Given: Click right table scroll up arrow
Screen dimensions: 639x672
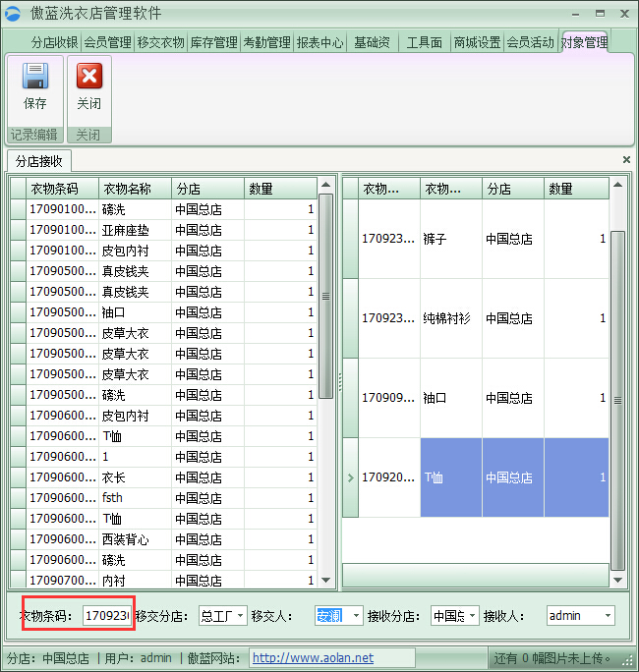Looking at the screenshot, I should (x=617, y=185).
